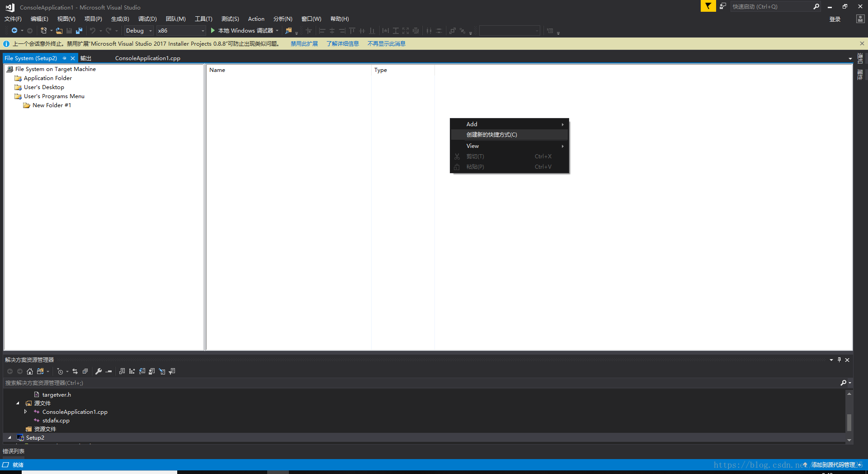Open the debugger target dropdown arrow
Viewport: 868px width, 474px height.
[x=277, y=31]
